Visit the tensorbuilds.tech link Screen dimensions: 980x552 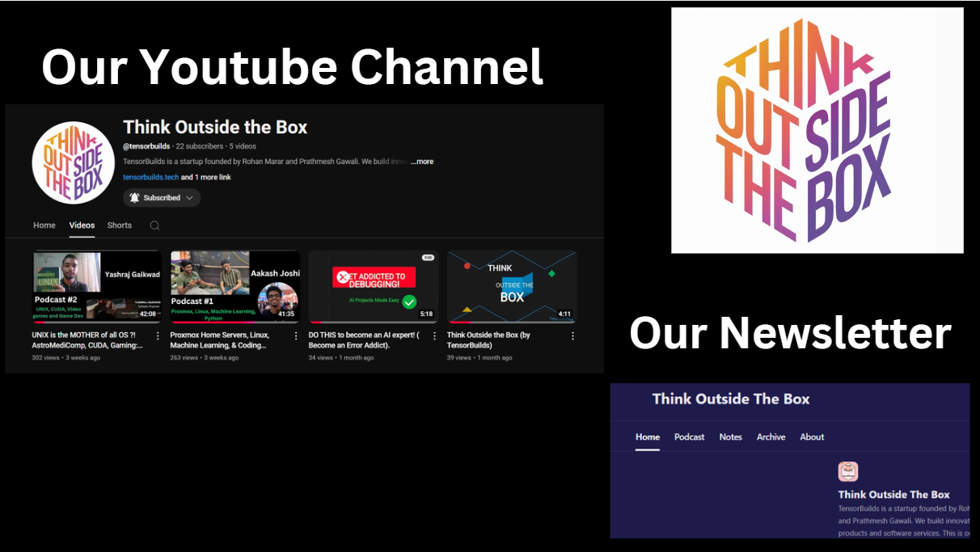pyautogui.click(x=150, y=177)
